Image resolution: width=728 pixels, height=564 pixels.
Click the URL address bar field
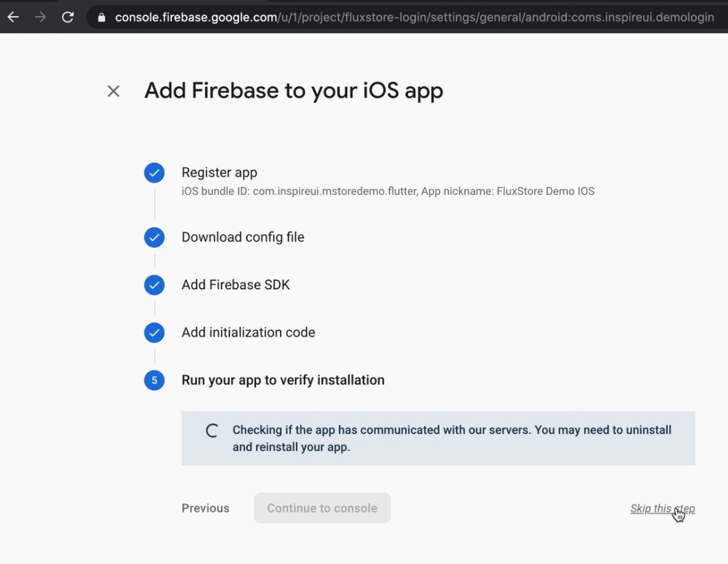(414, 18)
